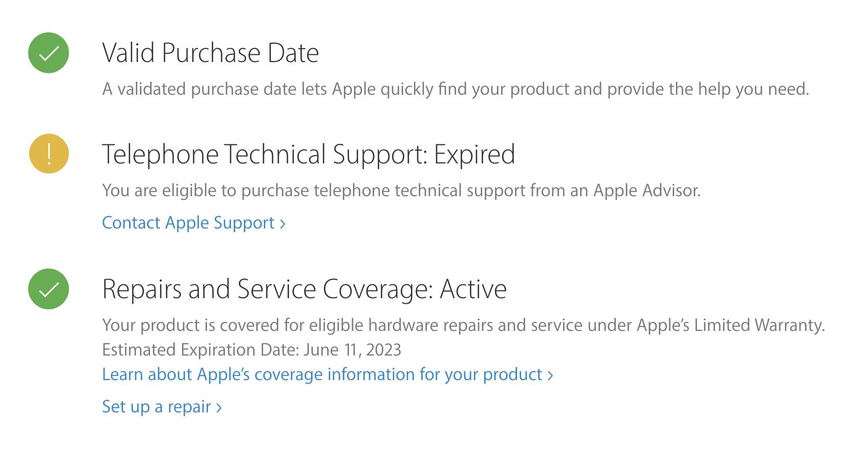Click the June 11, 2023 date
The image size is (868, 458).
[x=352, y=350]
